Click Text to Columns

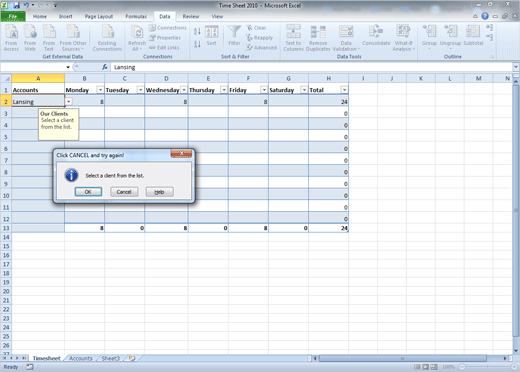pyautogui.click(x=293, y=38)
